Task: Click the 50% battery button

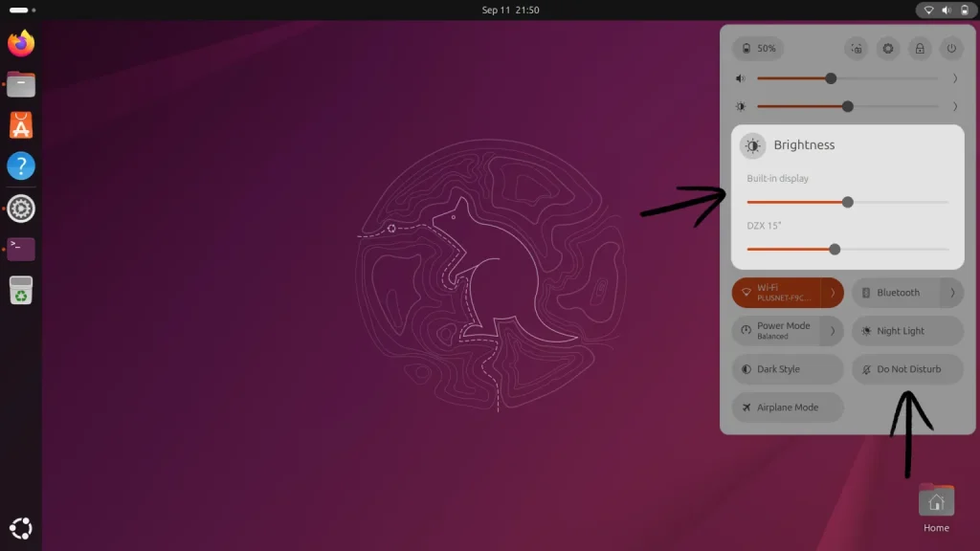Action: point(757,48)
